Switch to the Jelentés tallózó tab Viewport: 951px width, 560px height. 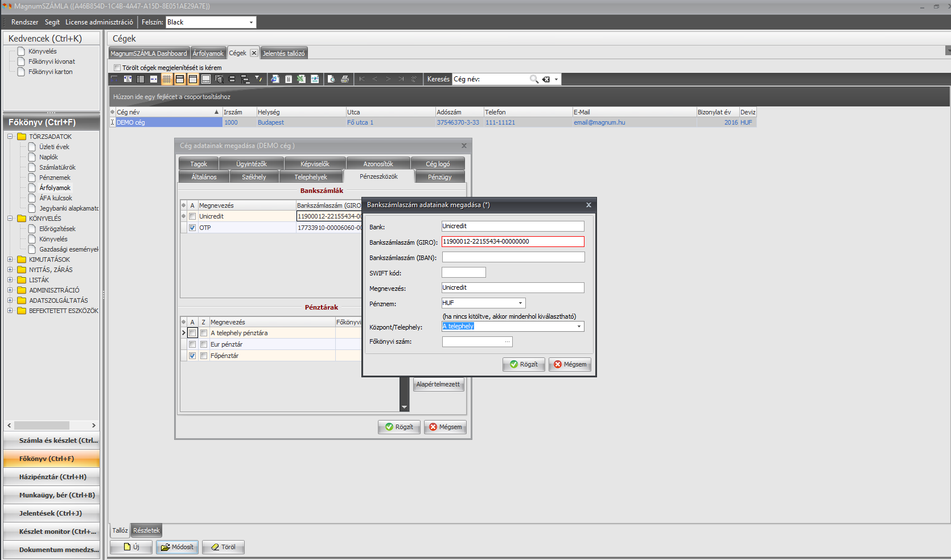click(x=283, y=53)
